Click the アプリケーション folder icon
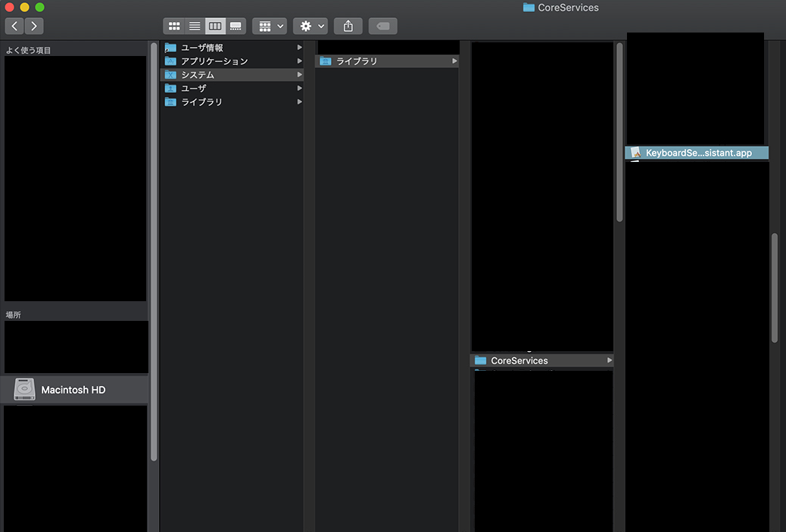 [171, 61]
